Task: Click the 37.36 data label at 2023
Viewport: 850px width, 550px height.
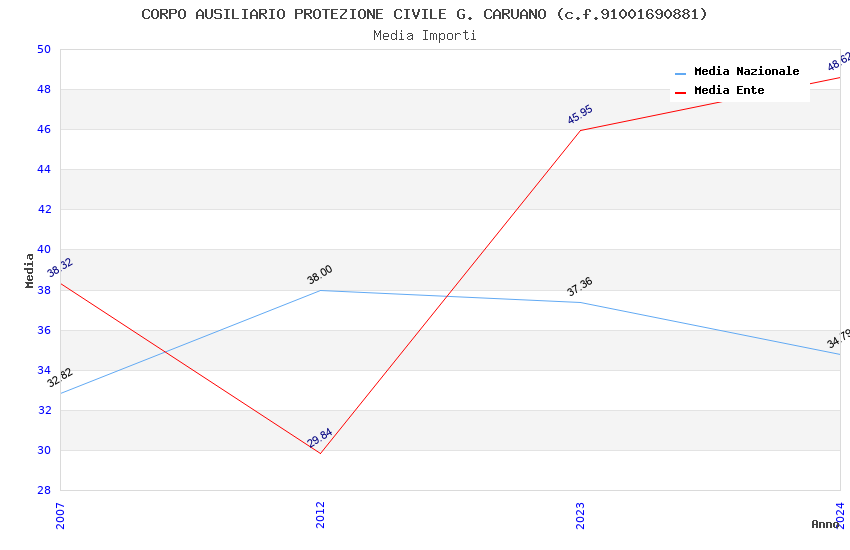Action: 580,287
